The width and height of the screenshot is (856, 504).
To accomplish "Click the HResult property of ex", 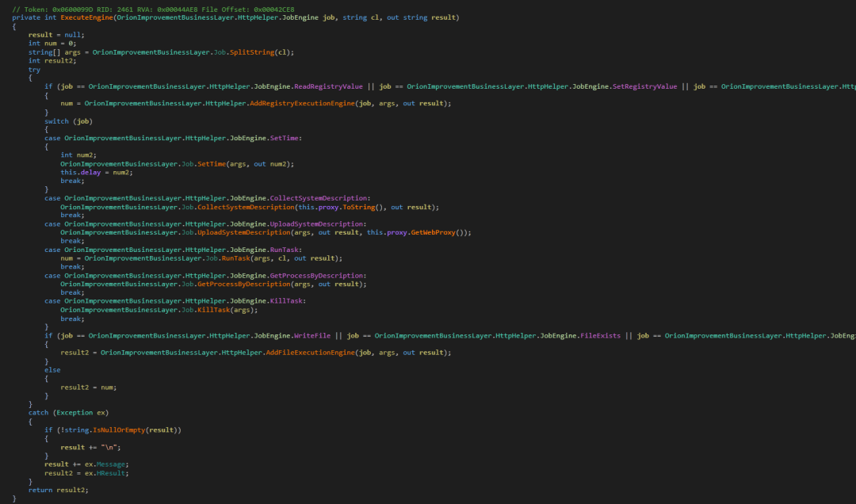I will click(111, 473).
